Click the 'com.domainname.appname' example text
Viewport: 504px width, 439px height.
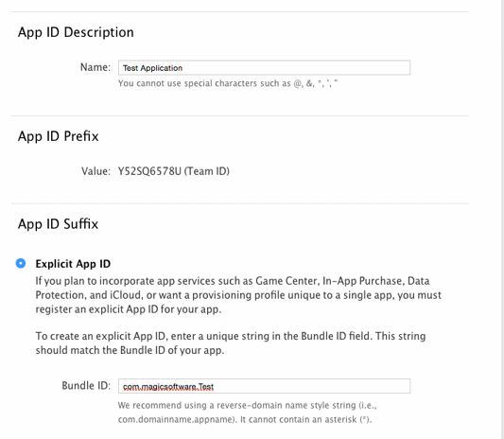(x=177, y=419)
